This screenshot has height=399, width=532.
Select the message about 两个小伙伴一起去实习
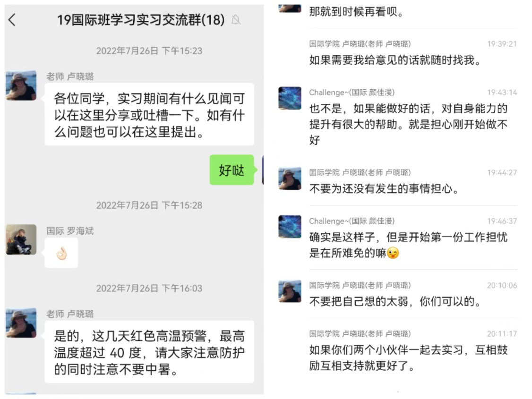(x=408, y=357)
